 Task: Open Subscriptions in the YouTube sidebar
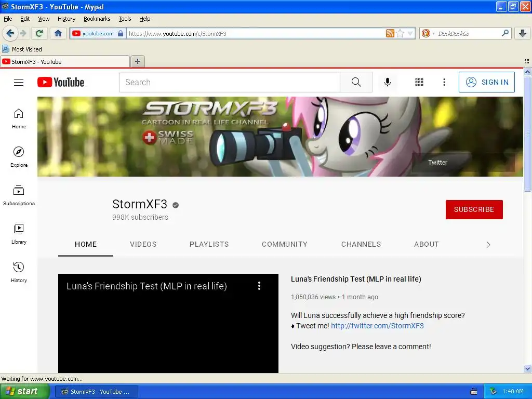[x=19, y=195]
